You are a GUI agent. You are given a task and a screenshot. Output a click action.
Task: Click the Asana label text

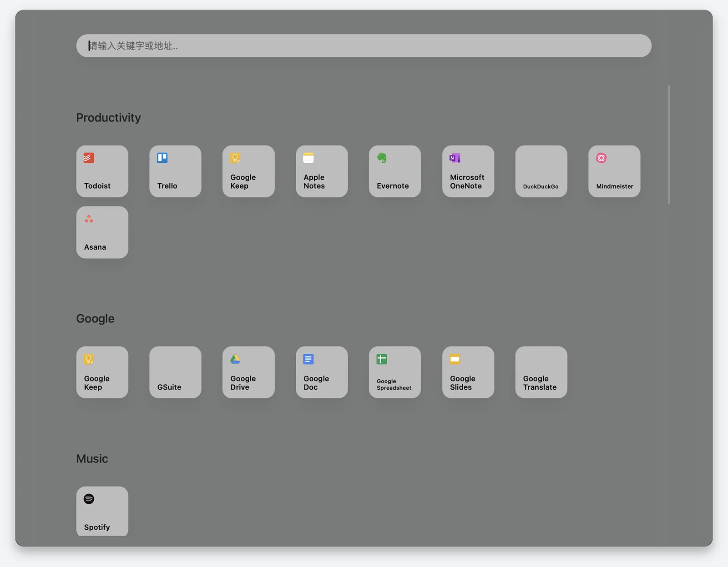(95, 247)
